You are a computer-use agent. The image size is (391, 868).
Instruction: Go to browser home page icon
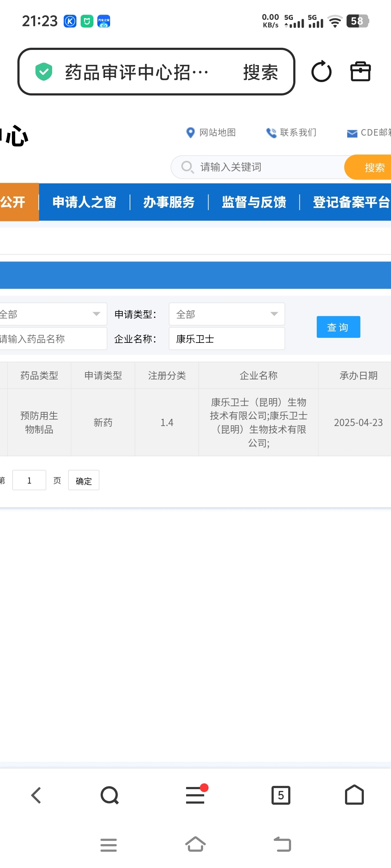click(354, 795)
